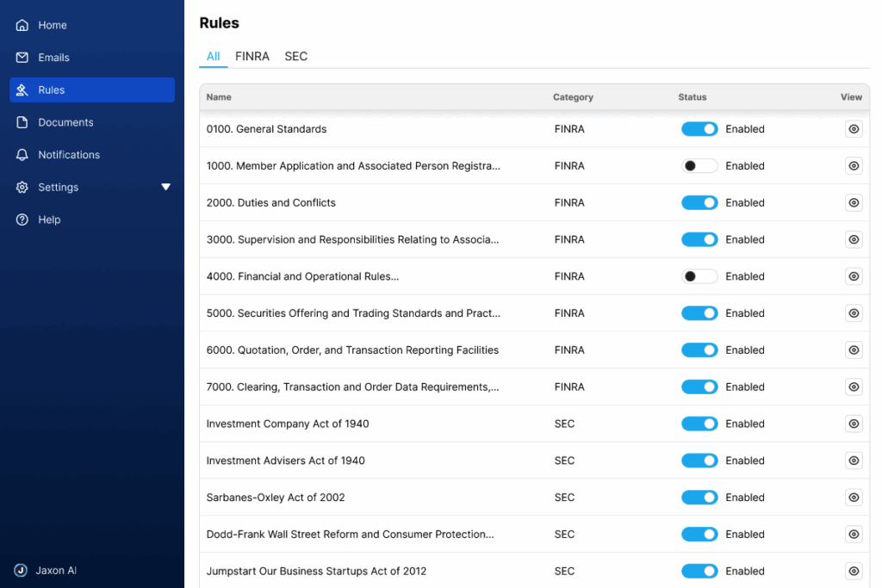Toggle status of 2000. Duties and Conflicts
Viewport: 882px width, 588px height.
[699, 203]
